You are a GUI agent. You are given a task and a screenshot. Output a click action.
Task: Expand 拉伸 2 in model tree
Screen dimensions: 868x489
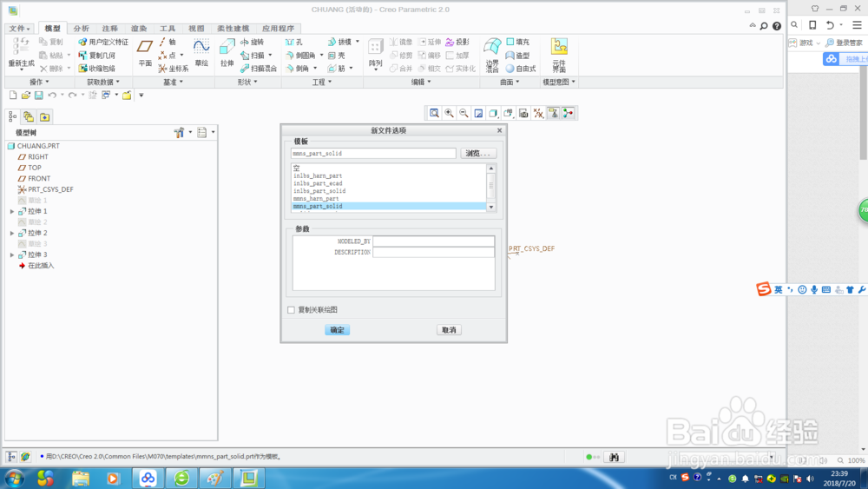[x=12, y=233]
